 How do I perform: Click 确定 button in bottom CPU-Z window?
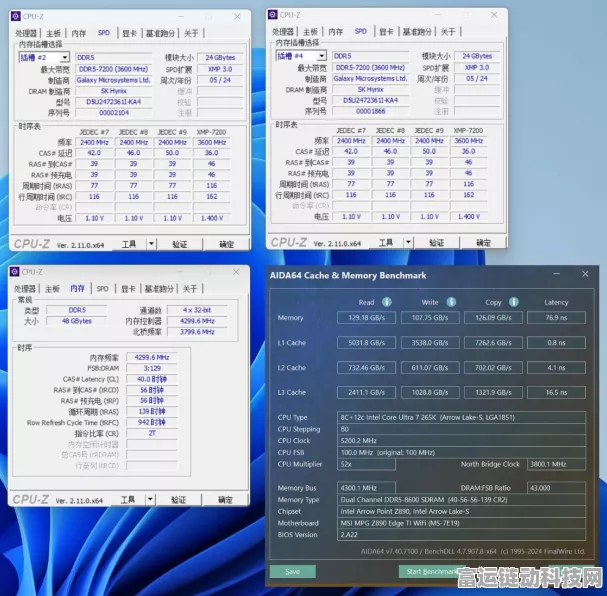point(225,500)
